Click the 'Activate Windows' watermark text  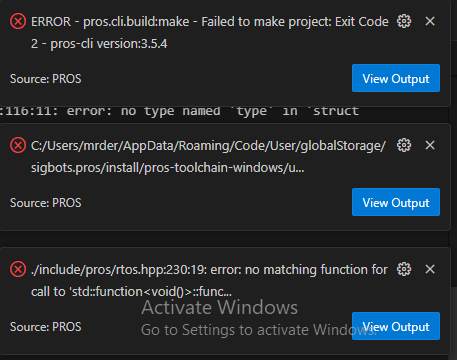220,307
